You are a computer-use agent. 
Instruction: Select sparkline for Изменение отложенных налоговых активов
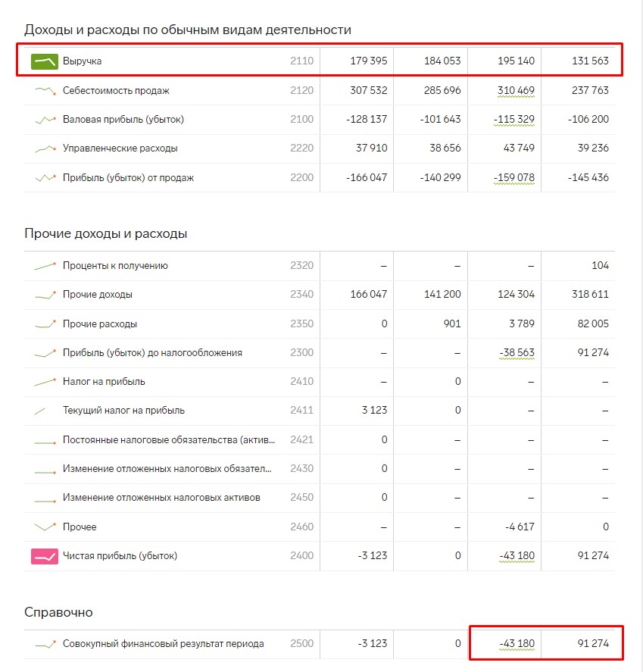coord(45,500)
